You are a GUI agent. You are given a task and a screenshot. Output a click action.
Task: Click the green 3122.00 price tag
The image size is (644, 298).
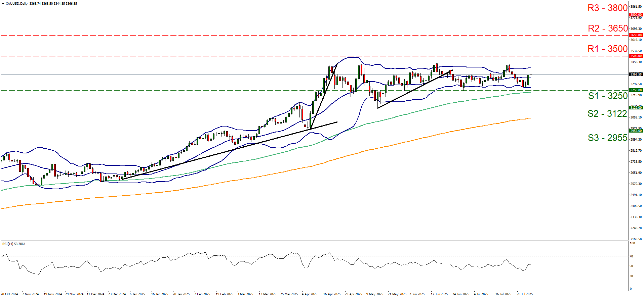(x=636, y=108)
